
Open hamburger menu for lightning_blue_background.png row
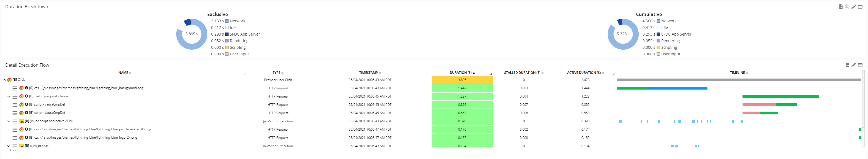(15, 88)
